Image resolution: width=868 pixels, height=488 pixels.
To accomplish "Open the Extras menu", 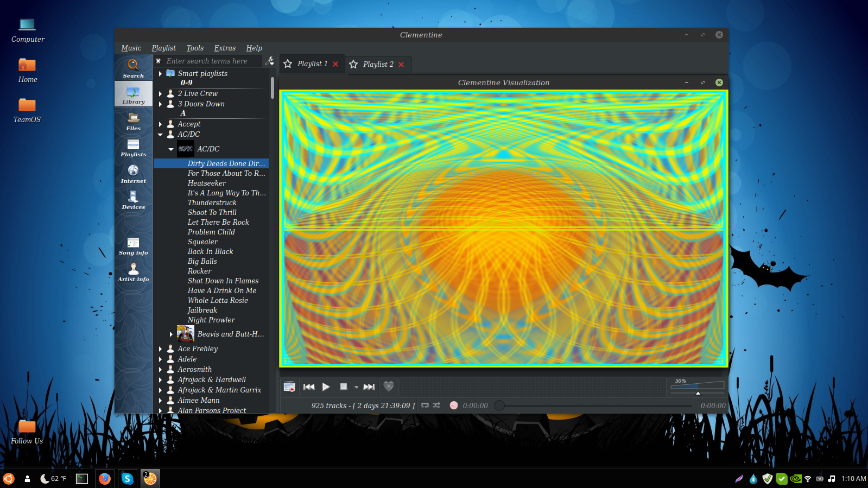I will (225, 48).
